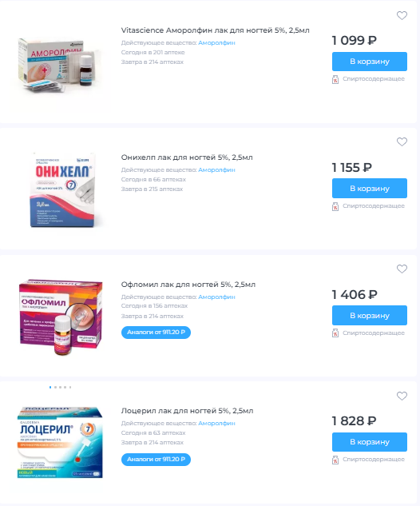Open Офломил product box thumbnail

tap(61, 317)
